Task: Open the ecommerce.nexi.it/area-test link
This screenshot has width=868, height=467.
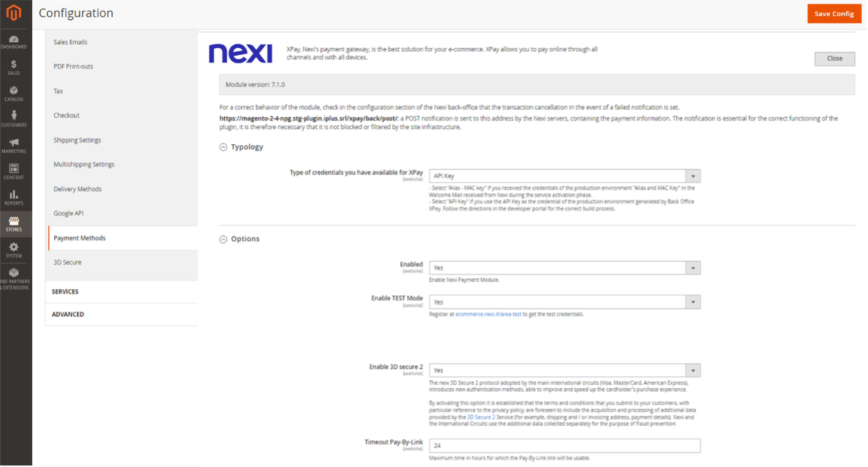Action: [x=488, y=314]
